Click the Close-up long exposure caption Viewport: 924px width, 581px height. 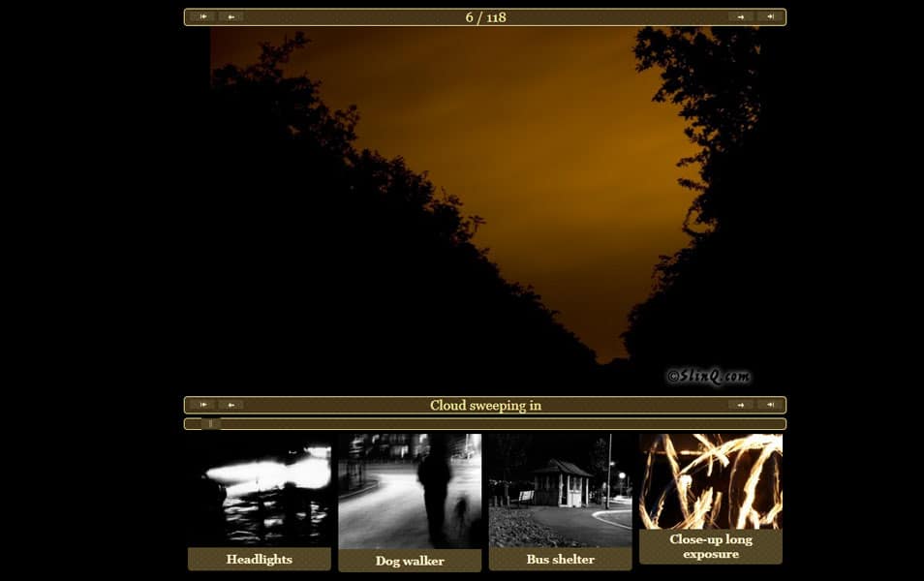pyautogui.click(x=710, y=546)
